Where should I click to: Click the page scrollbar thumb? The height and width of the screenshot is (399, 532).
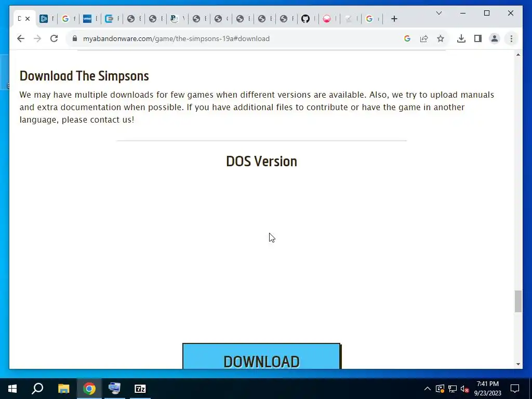(x=518, y=301)
